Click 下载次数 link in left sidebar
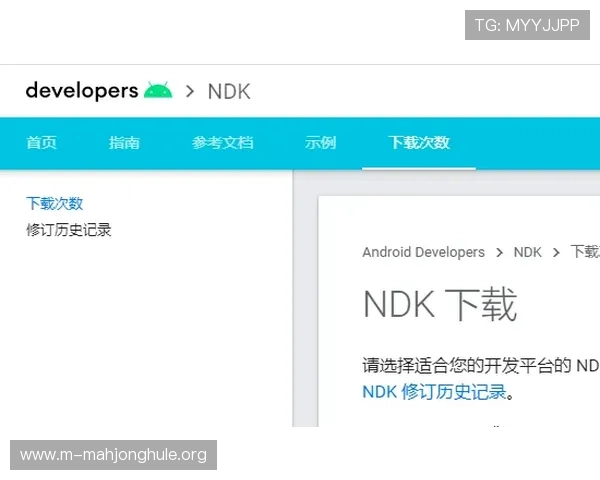Screen dimensions: 600x480 54,203
